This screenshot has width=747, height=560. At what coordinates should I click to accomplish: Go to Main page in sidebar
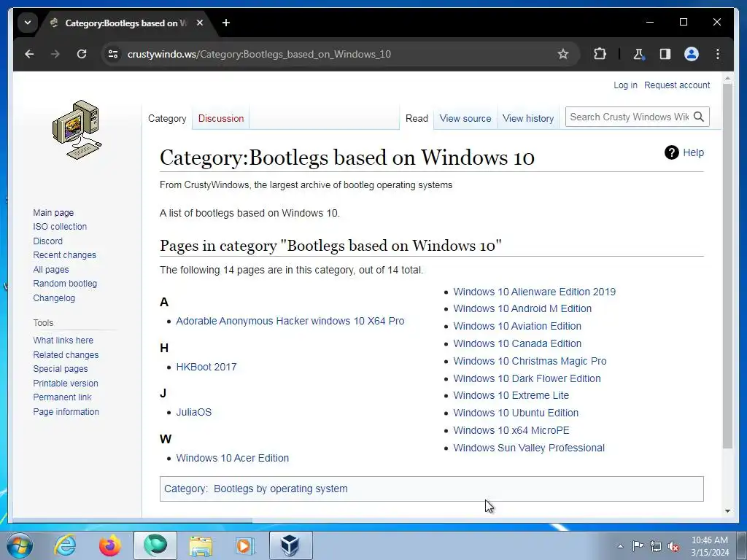point(53,212)
